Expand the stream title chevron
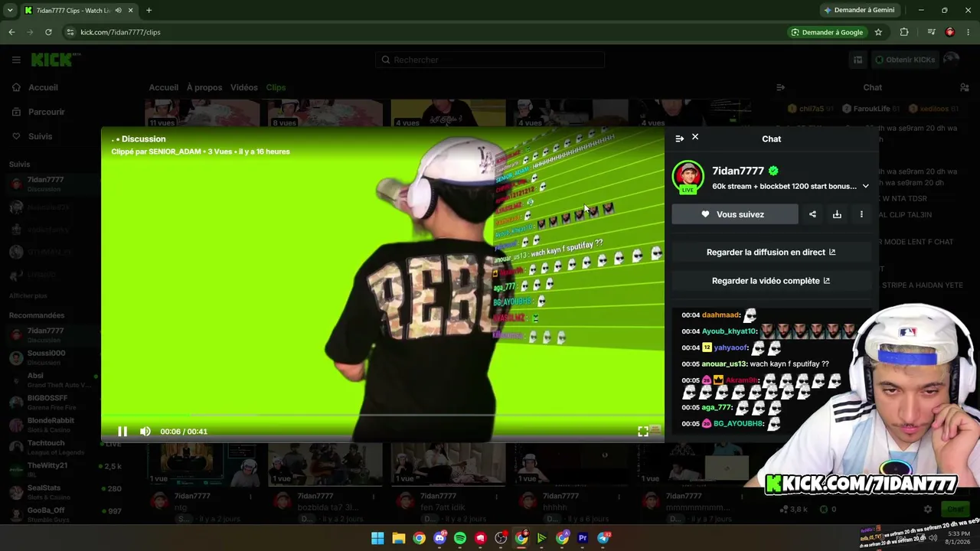Image resolution: width=980 pixels, height=551 pixels. (866, 186)
